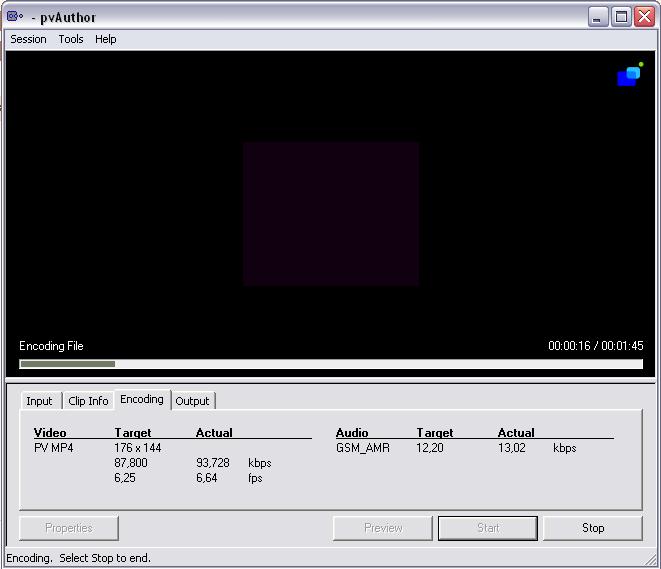The image size is (661, 569).
Task: Close the pvAuthor window
Action: 645,17
